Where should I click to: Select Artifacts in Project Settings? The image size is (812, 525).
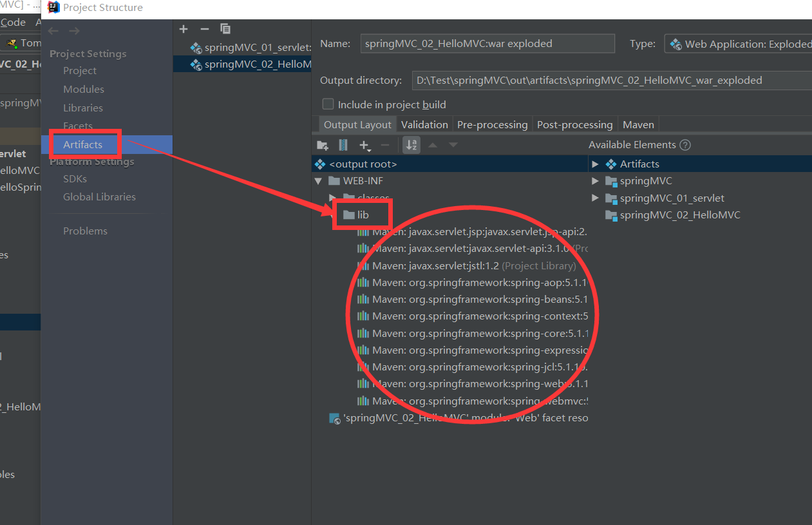click(x=83, y=145)
